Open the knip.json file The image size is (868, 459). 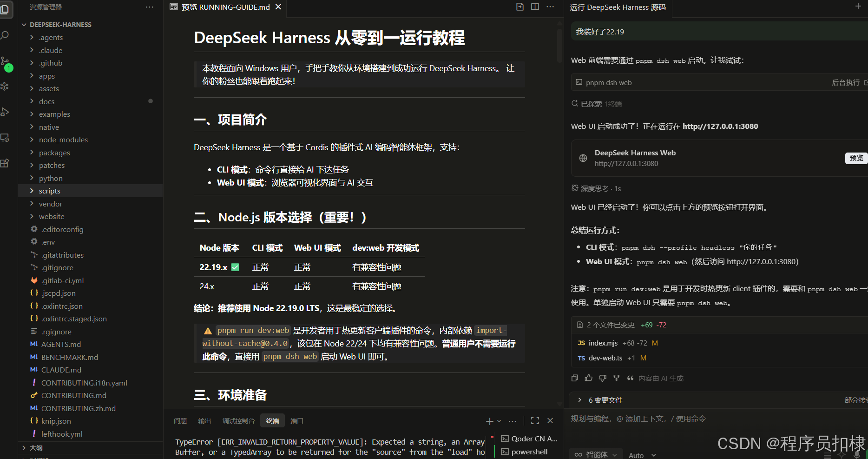click(x=56, y=421)
